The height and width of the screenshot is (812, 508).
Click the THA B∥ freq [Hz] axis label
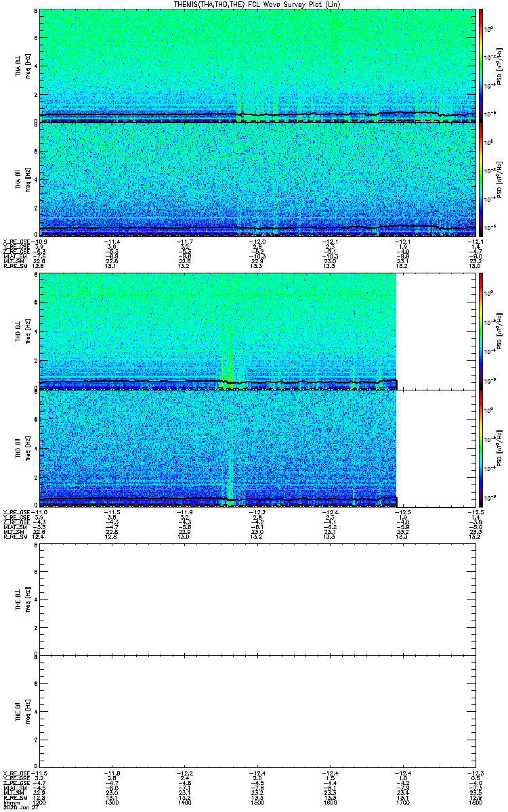click(x=28, y=179)
